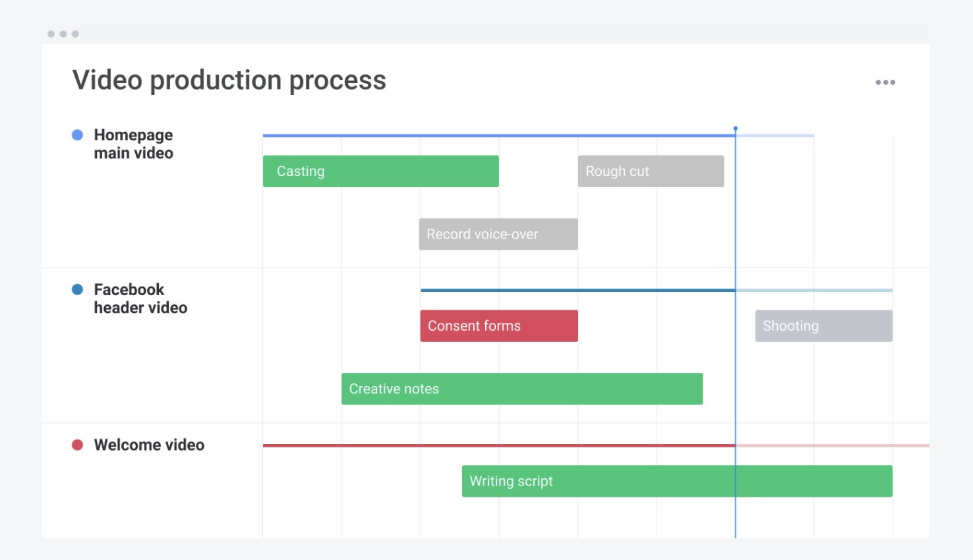Click the Homepage video blue progress line
The width and height of the screenshot is (973, 560).
pos(498,136)
